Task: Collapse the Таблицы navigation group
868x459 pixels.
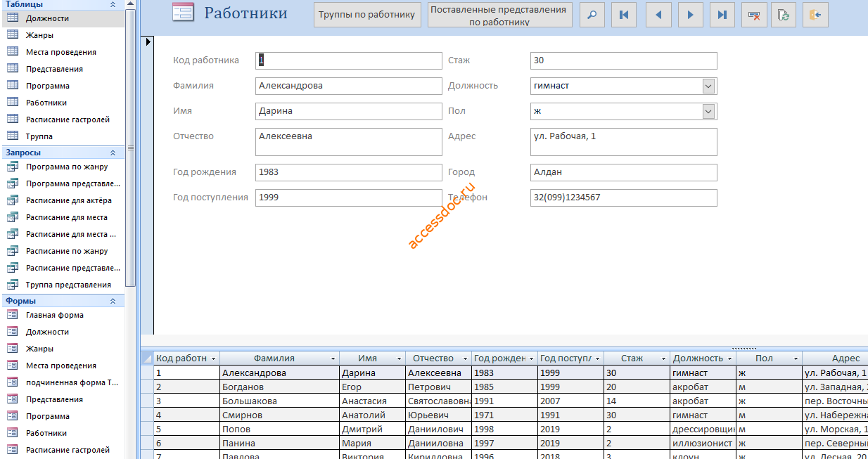Action: pyautogui.click(x=113, y=4)
